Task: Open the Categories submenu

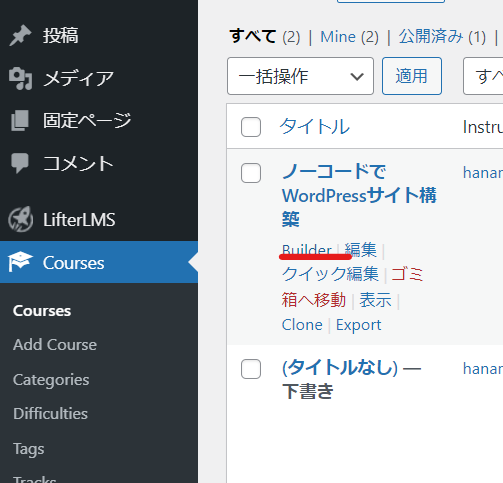Action: [51, 380]
